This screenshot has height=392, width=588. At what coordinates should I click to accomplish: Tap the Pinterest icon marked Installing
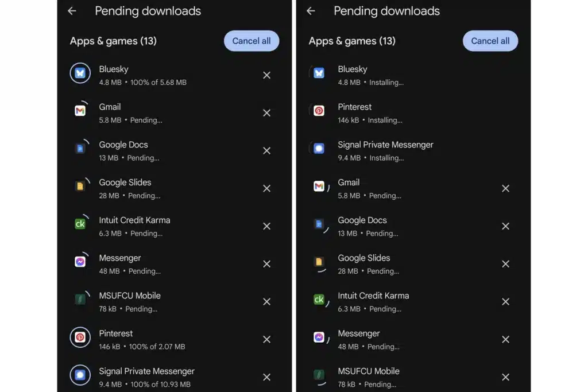(319, 111)
